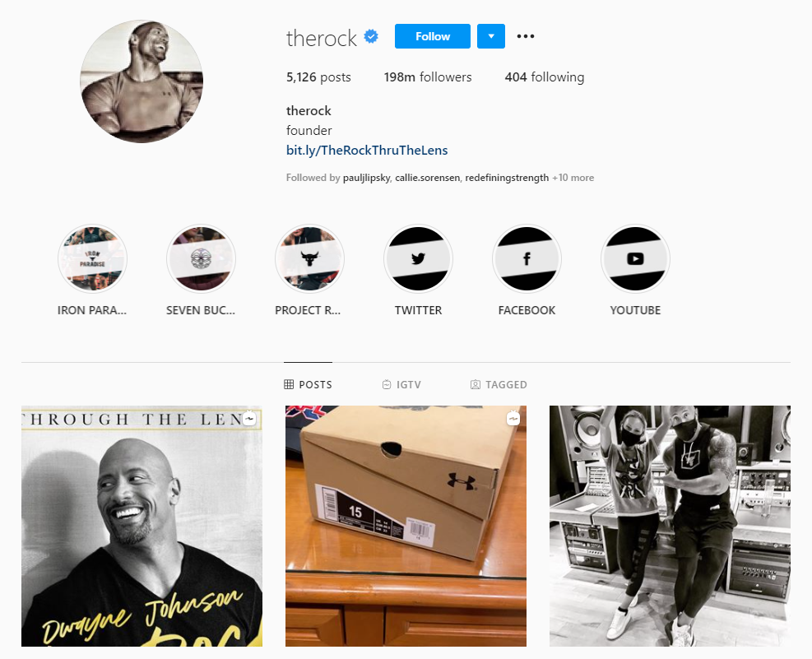This screenshot has width=812, height=659.
Task: Show the +10 more mutual followers
Action: [x=573, y=178]
